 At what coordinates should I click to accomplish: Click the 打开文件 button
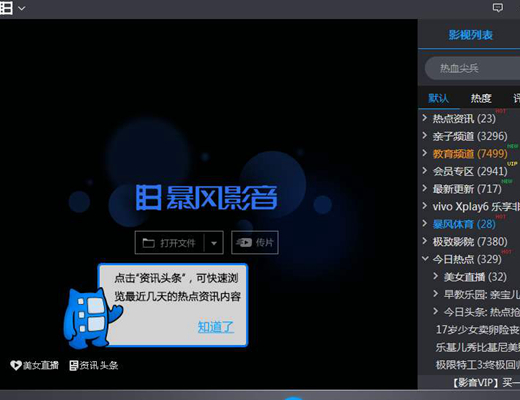pos(169,243)
